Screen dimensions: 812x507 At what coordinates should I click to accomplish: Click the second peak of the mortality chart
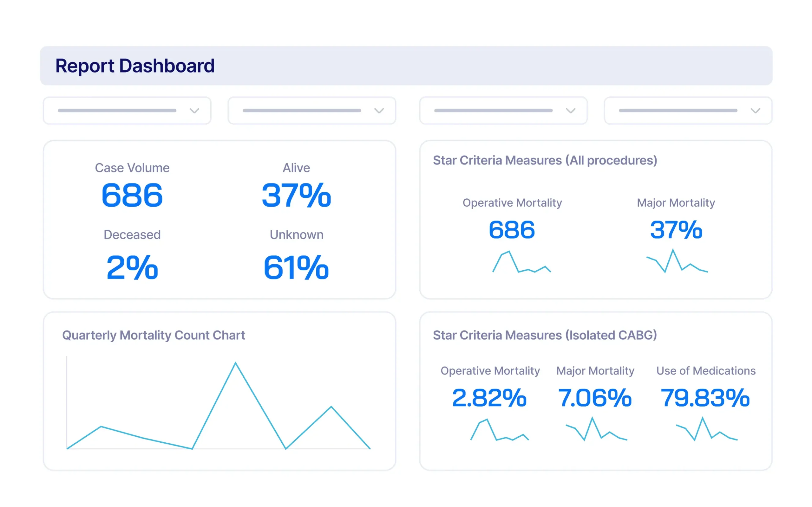331,407
